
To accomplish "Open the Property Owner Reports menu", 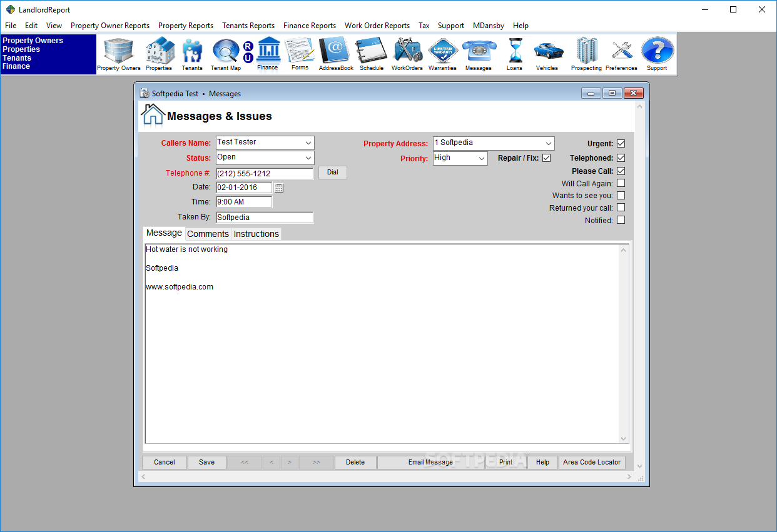I will click(110, 26).
